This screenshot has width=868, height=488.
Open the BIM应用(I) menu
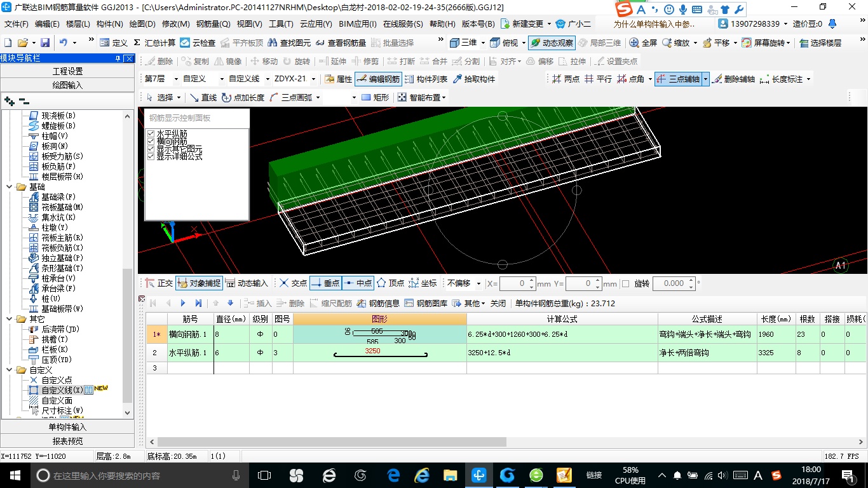[358, 24]
